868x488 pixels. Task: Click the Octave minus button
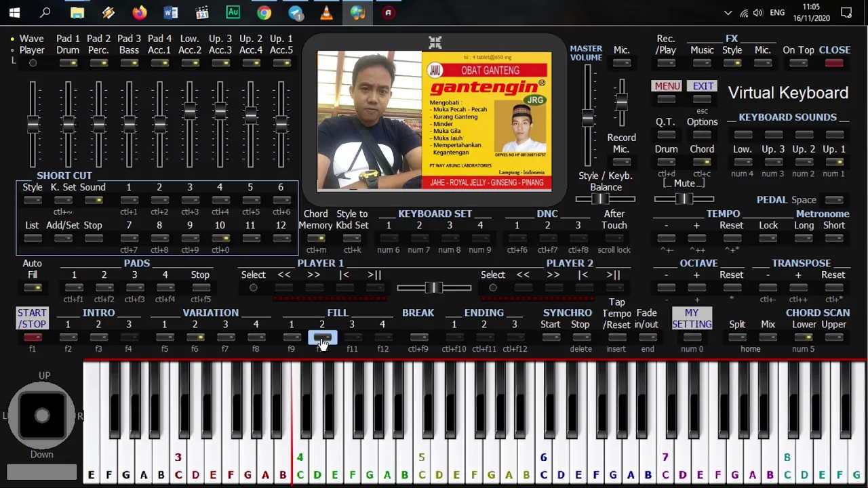666,288
